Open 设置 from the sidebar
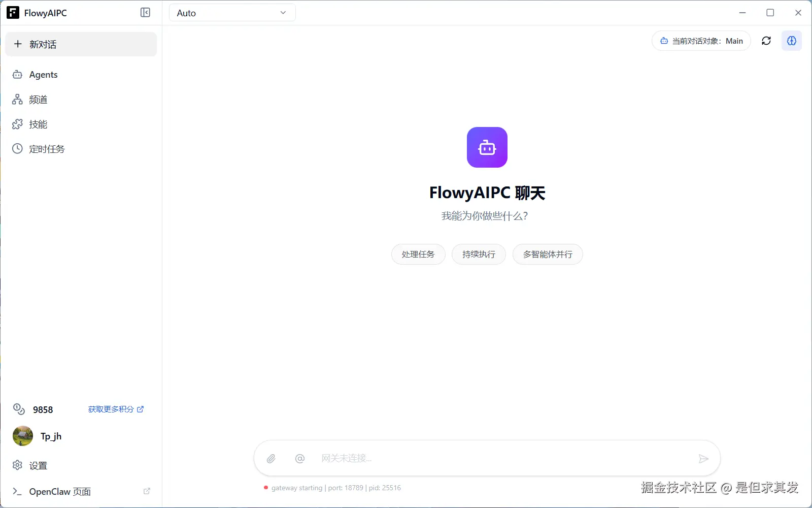The height and width of the screenshot is (508, 812). point(39,465)
